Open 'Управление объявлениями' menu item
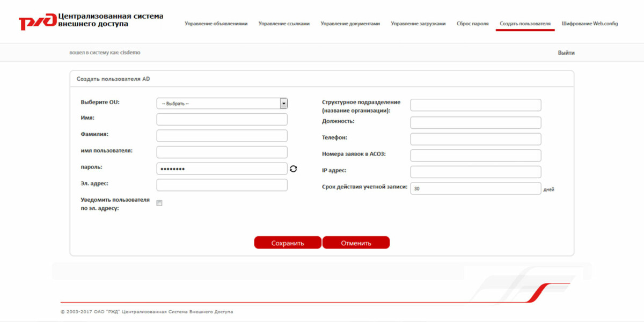The width and height of the screenshot is (644, 322). pyautogui.click(x=216, y=24)
